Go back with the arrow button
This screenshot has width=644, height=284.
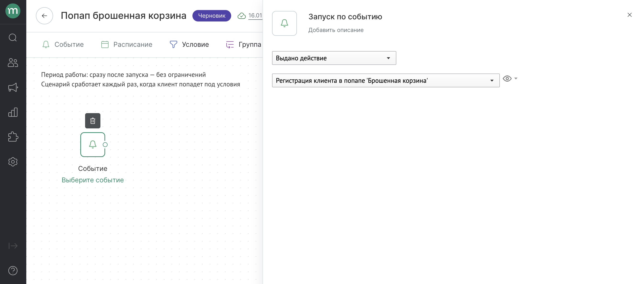tap(44, 16)
